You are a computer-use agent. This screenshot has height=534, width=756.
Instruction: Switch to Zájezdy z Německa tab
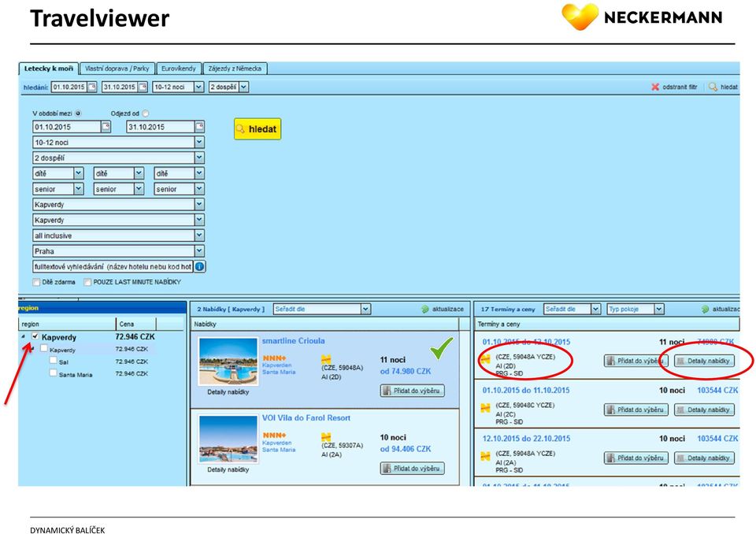pos(235,69)
